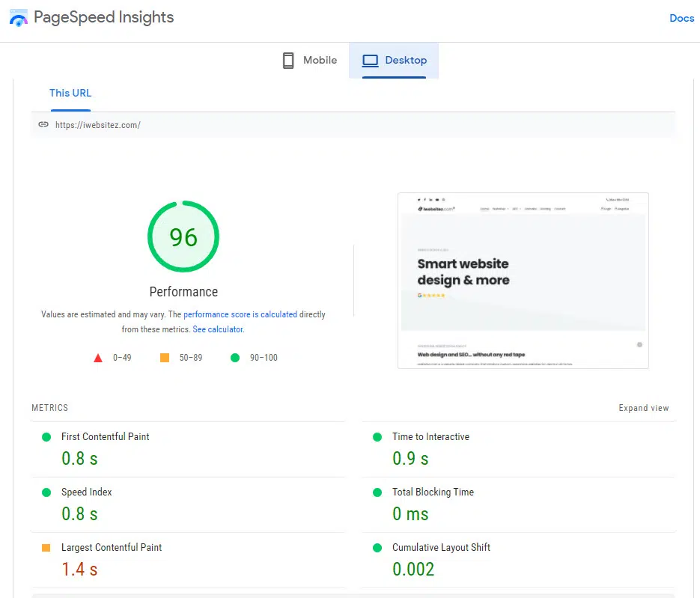Open the Expand view option
The image size is (700, 598).
(644, 408)
